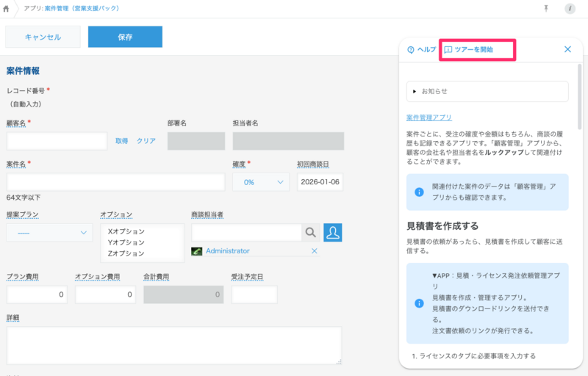The height and width of the screenshot is (376, 588).
Task: Focus the プラン費用 number field
Action: point(37,294)
